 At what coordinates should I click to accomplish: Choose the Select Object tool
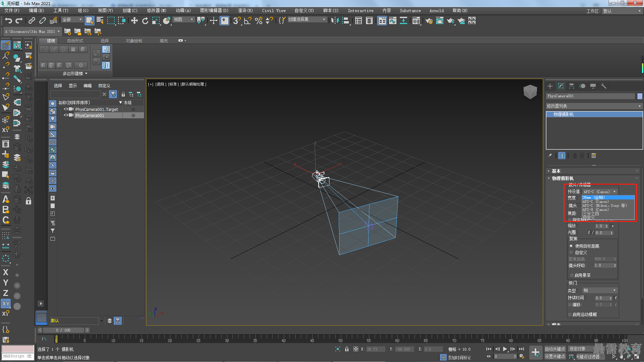point(89,21)
